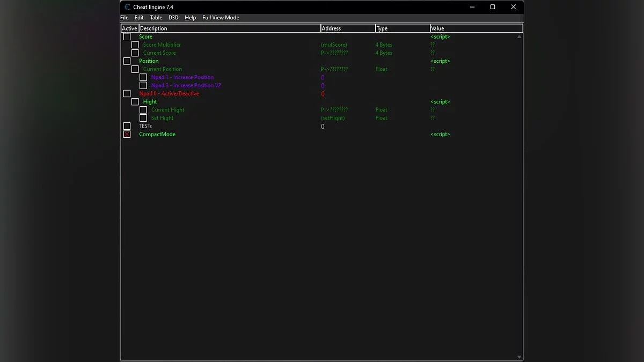Viewport: 644px width, 362px height.
Task: Enable Npad 0 - Active/Deactive checkbox
Action: tap(127, 93)
